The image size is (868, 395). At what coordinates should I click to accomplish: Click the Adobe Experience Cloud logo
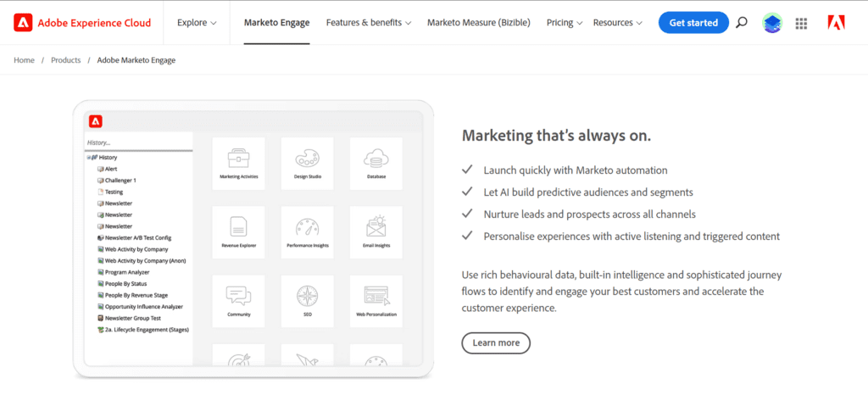coord(82,23)
